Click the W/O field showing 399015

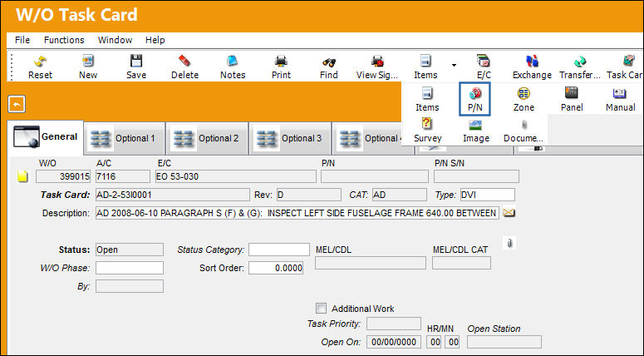[63, 176]
